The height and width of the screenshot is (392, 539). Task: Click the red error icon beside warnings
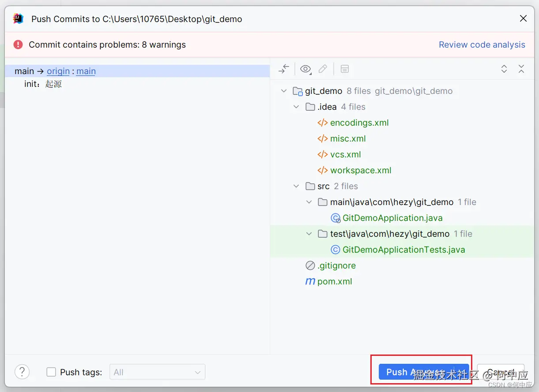(18, 45)
